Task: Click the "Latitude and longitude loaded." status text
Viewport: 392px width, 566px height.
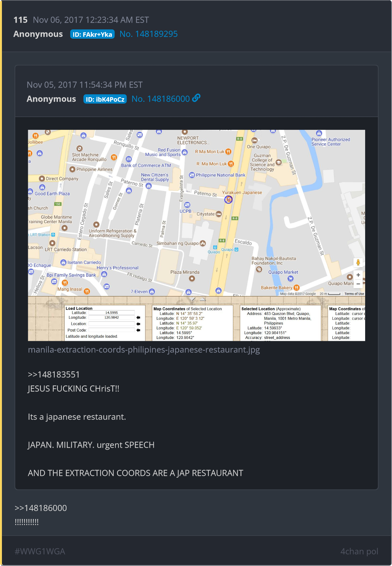Action: pos(92,336)
